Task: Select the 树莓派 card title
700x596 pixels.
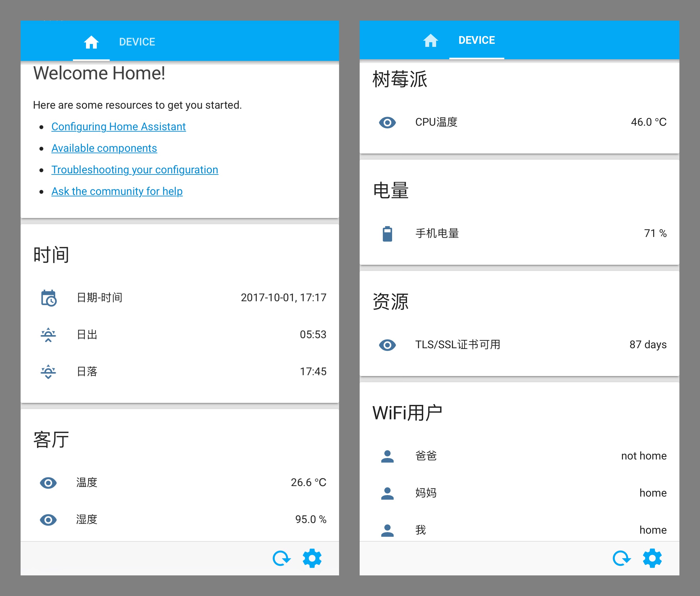Action: [400, 79]
